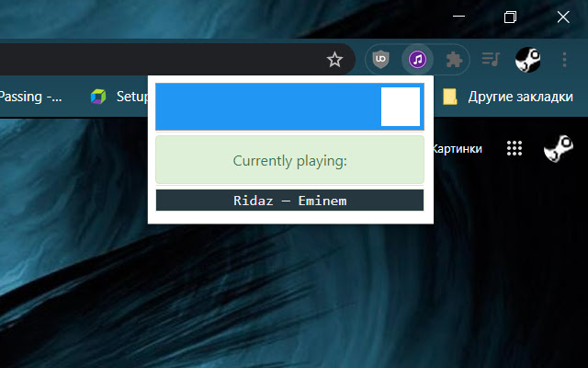Click the white square in the popup header
Screen dimensions: 588x368
coord(401,107)
